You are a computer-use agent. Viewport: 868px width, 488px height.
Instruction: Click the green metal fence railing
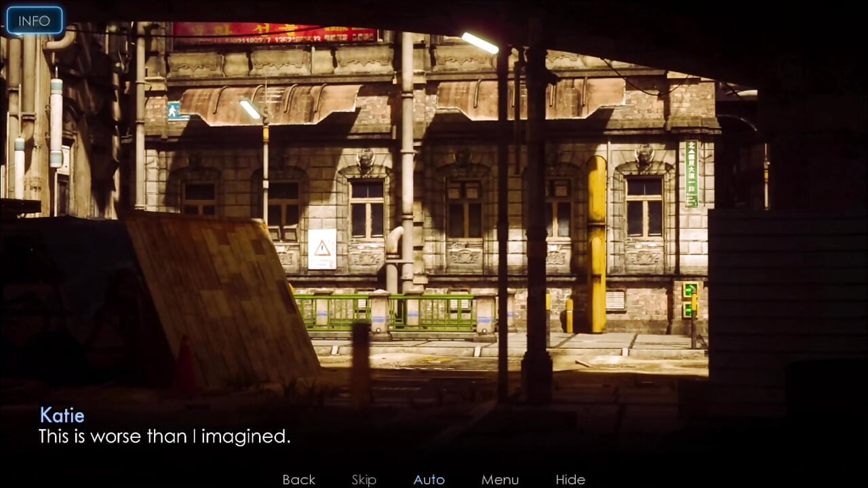point(386,312)
